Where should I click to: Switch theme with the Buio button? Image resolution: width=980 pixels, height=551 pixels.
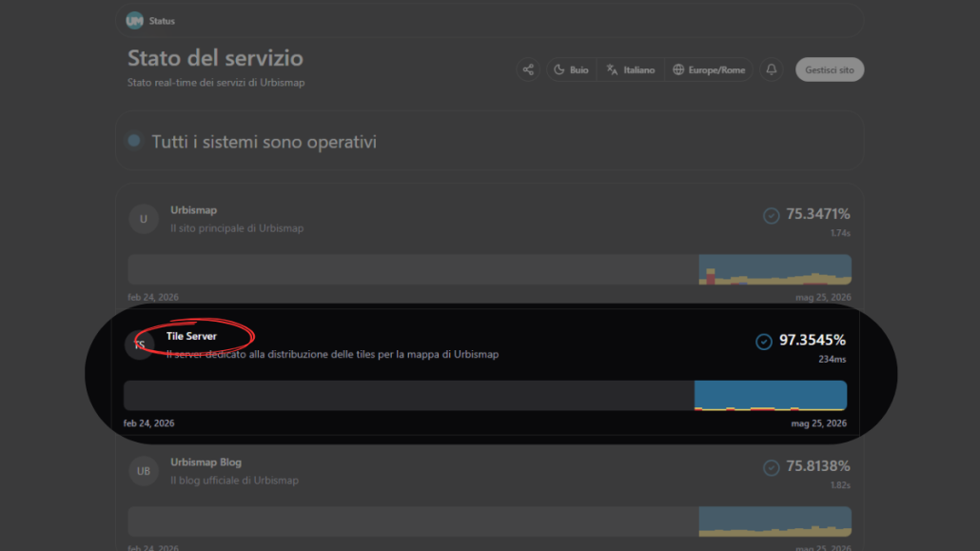click(571, 70)
